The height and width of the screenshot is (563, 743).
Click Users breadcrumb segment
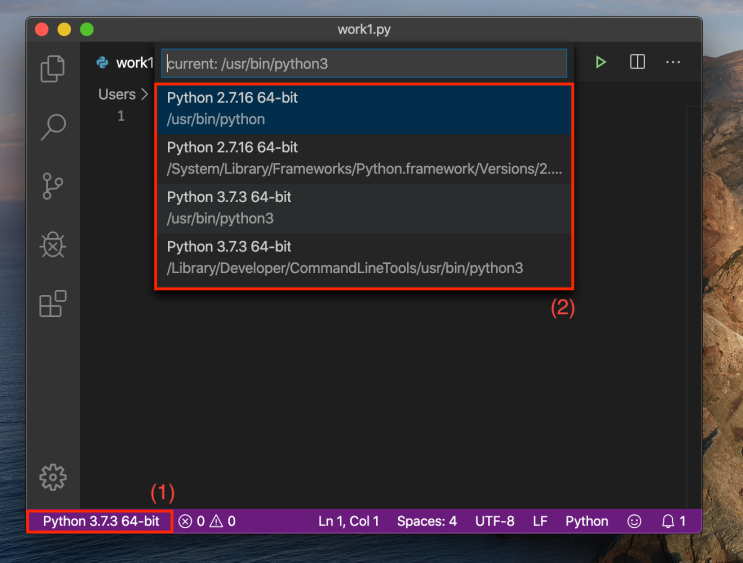pyautogui.click(x=117, y=94)
